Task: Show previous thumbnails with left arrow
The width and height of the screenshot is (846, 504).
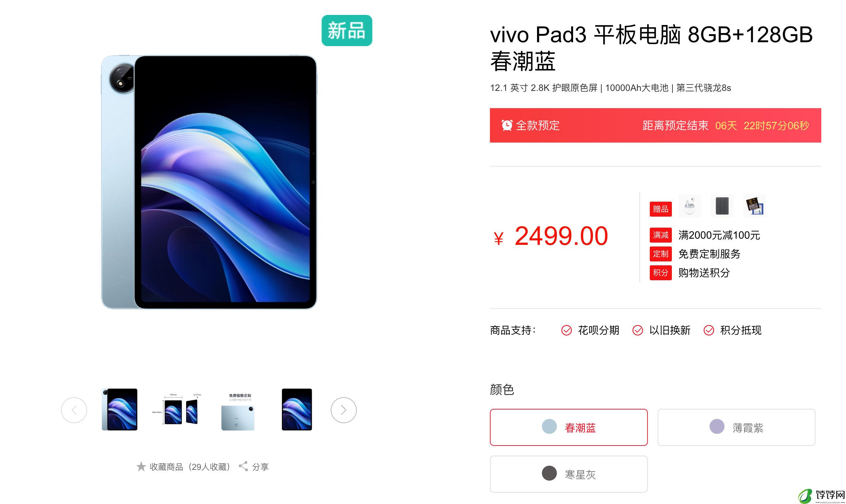Action: point(74,410)
